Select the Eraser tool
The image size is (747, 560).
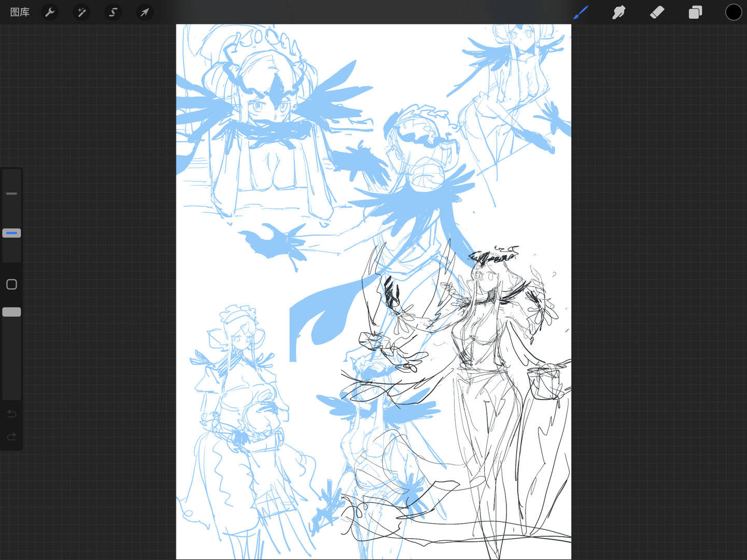point(657,12)
